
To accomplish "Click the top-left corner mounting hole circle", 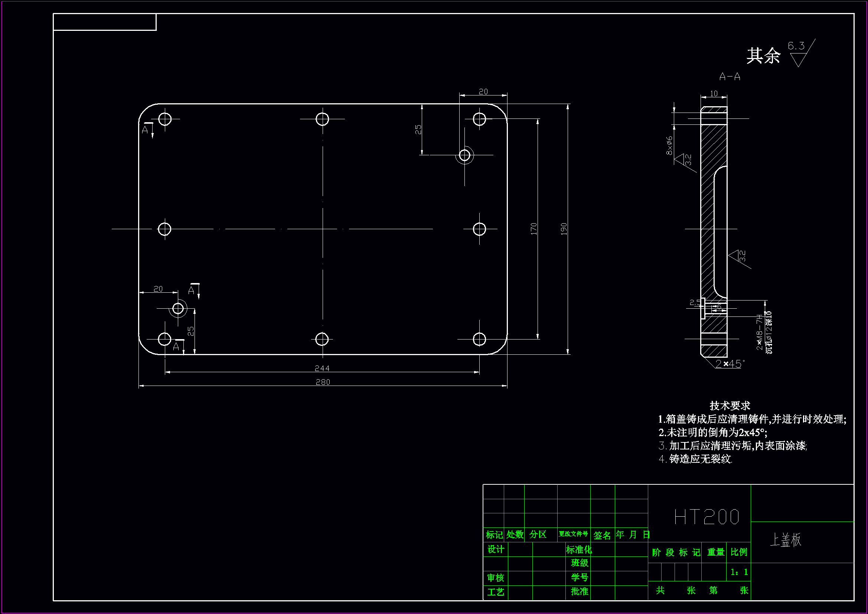I will pyautogui.click(x=165, y=119).
